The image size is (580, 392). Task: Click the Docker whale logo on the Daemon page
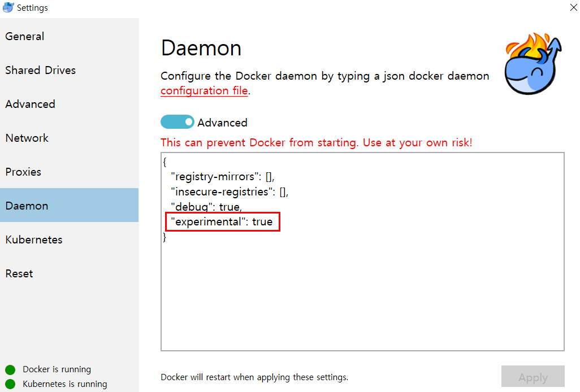click(x=530, y=62)
